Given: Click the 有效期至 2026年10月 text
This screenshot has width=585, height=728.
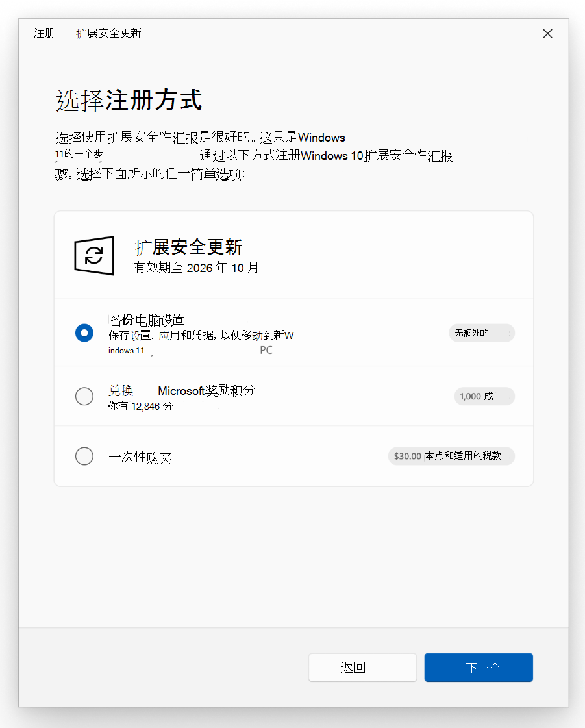Looking at the screenshot, I should [195, 267].
